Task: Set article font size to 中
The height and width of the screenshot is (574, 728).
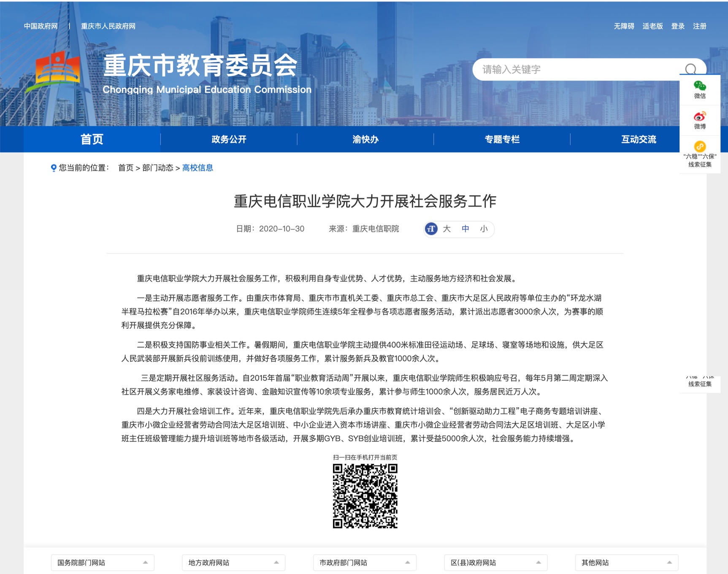Action: pyautogui.click(x=465, y=229)
